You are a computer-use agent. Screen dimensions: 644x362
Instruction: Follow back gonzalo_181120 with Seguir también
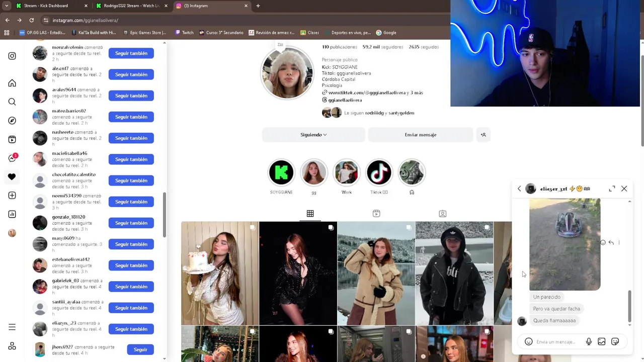[131, 223]
